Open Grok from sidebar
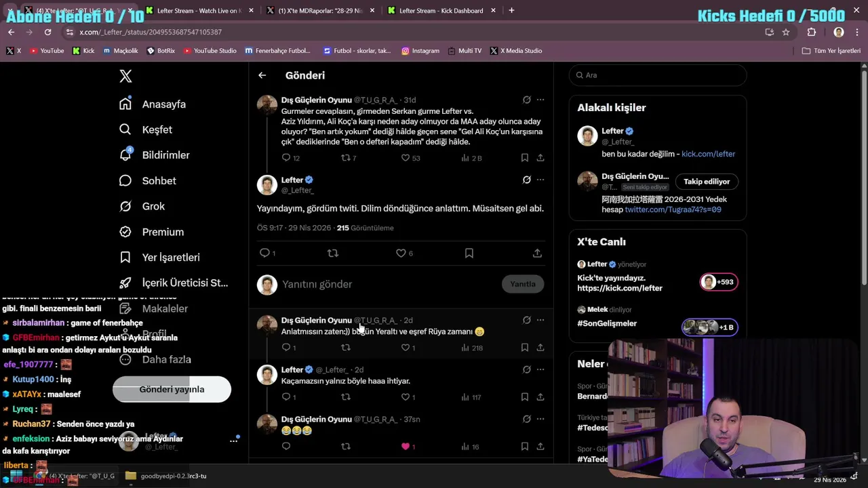This screenshot has height=488, width=868. click(x=142, y=206)
